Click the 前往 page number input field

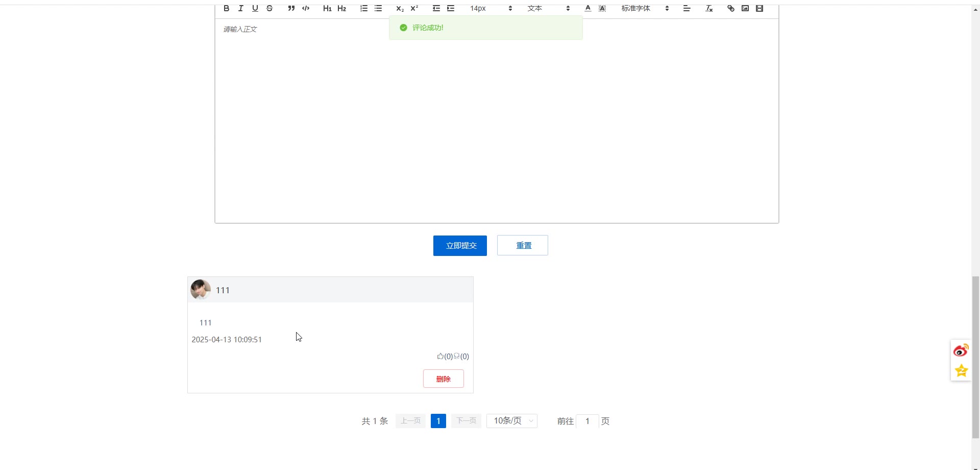coord(587,421)
